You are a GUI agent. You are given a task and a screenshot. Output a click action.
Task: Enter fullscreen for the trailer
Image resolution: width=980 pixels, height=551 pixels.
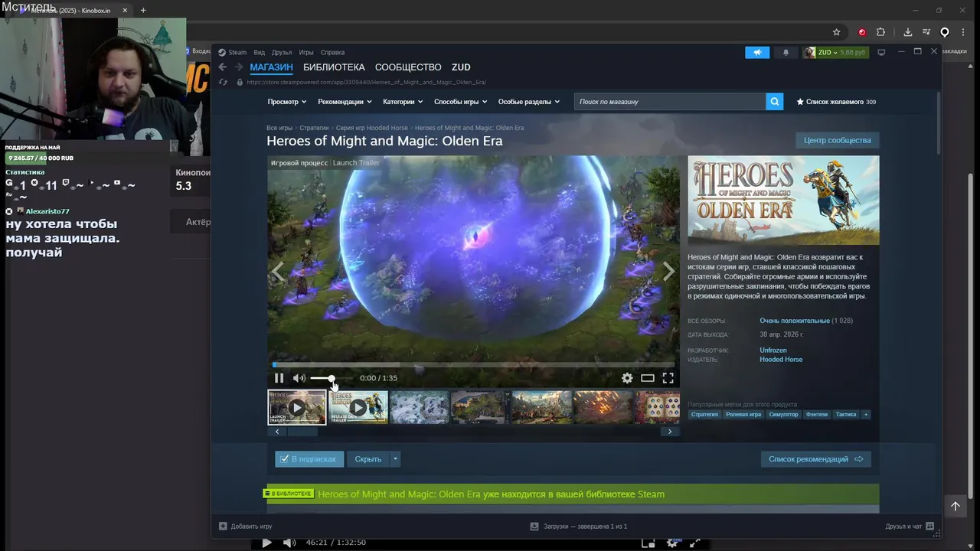(668, 378)
